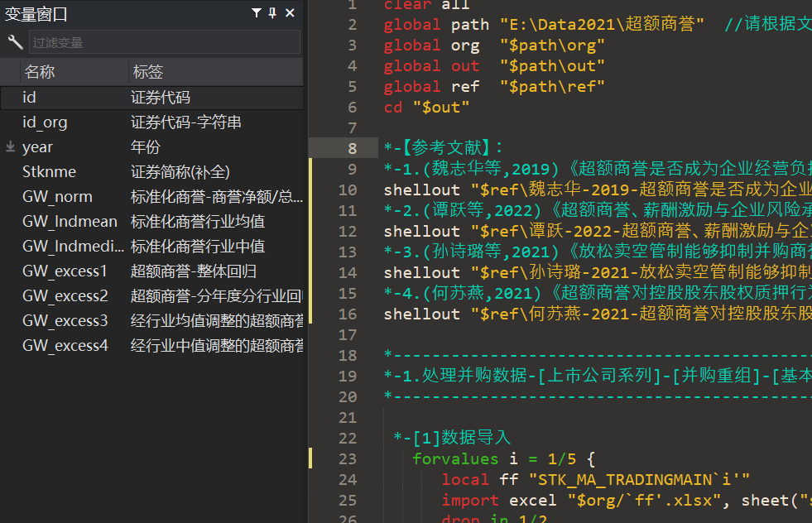Click label 标准化商誉行业均值

tap(198, 222)
